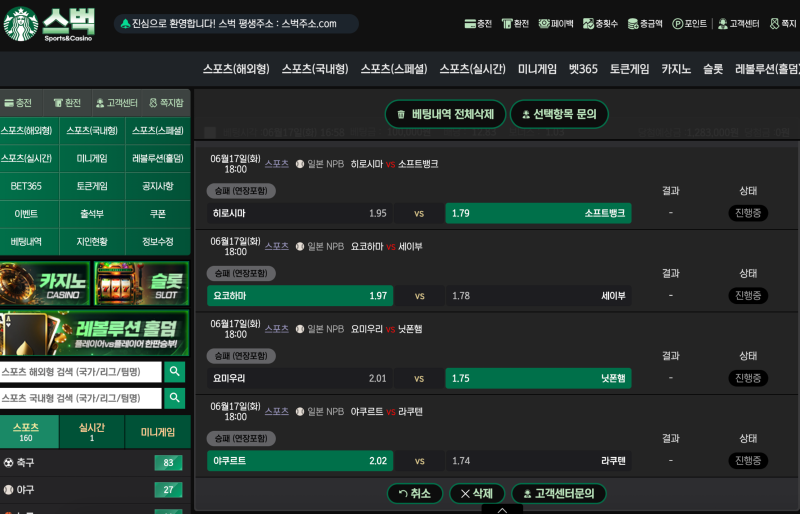Select 야구 category with 27 count
Image resolution: width=800 pixels, height=514 pixels.
(x=95, y=490)
